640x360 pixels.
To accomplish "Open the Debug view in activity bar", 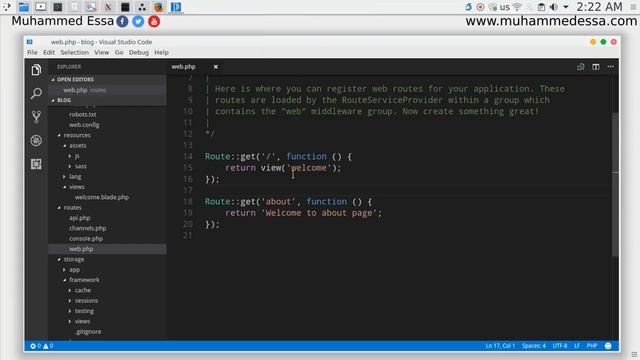I will (x=36, y=140).
